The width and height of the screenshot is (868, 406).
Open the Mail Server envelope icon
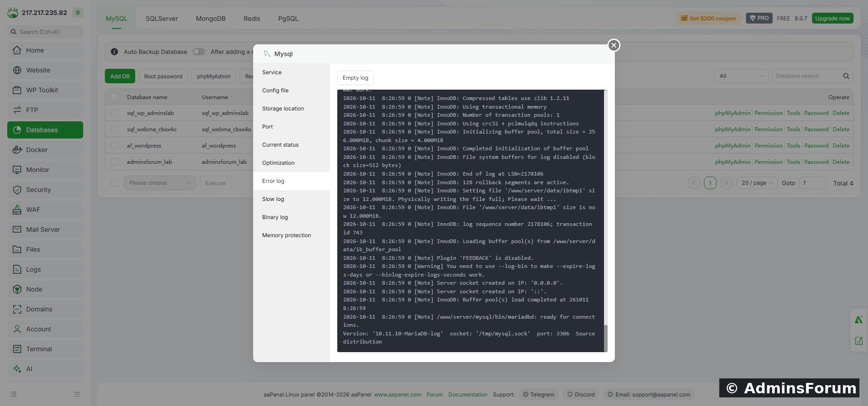(17, 229)
